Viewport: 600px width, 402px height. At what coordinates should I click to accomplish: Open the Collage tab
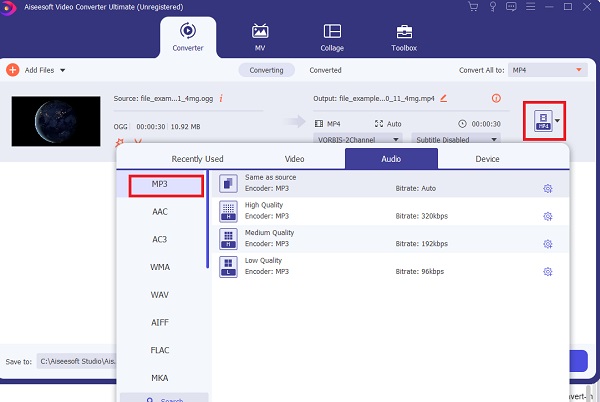pyautogui.click(x=332, y=37)
